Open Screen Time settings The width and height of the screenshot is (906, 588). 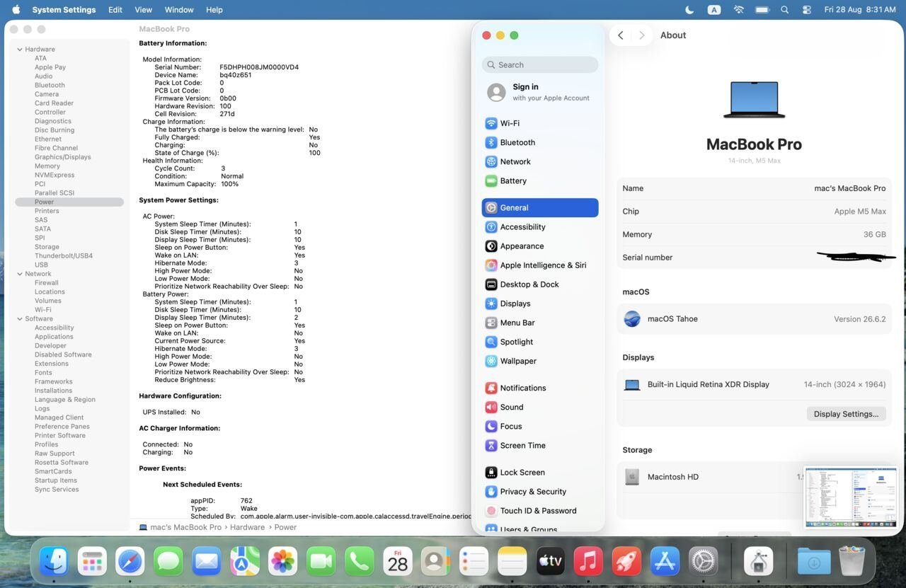[540, 445]
